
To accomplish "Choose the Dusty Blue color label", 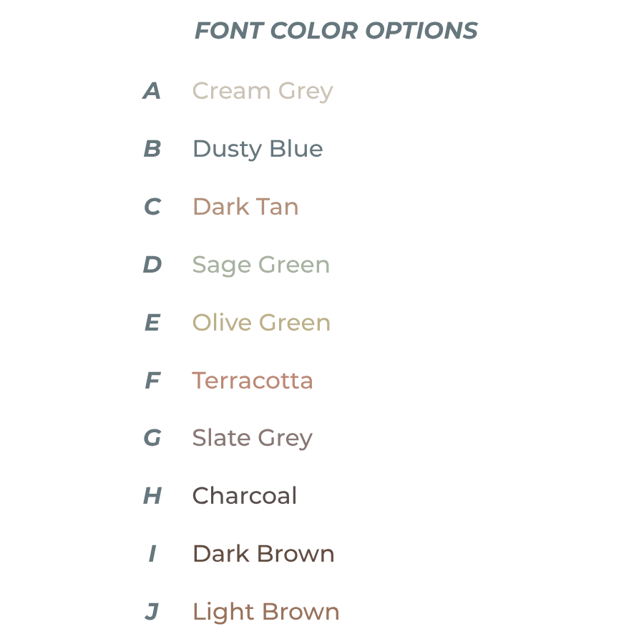I will [x=258, y=149].
